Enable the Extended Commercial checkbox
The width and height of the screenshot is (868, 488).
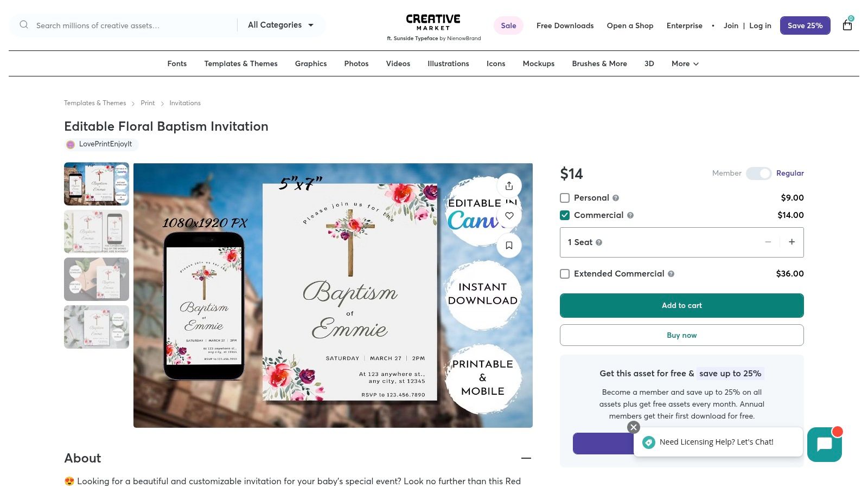tap(565, 274)
